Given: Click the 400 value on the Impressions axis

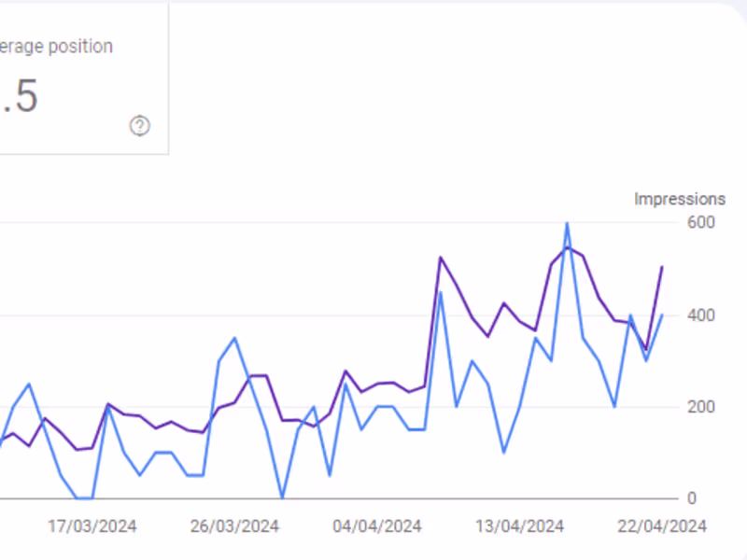Looking at the screenshot, I should pyautogui.click(x=701, y=315).
